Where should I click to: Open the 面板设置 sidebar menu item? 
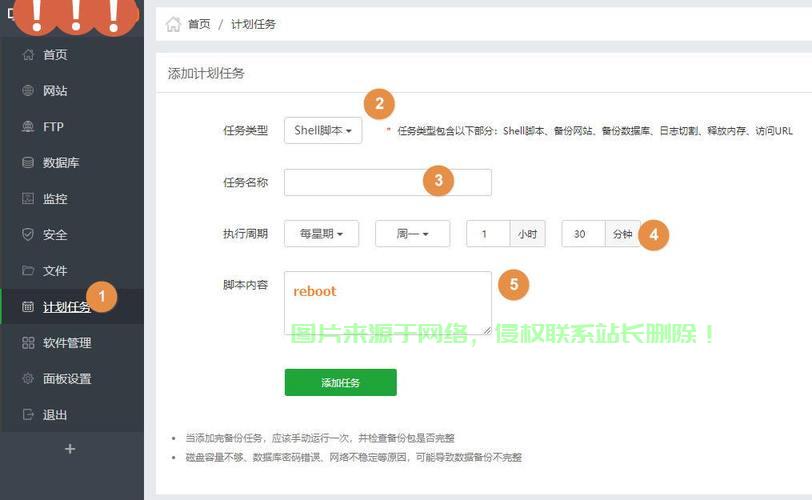pyautogui.click(x=72, y=378)
